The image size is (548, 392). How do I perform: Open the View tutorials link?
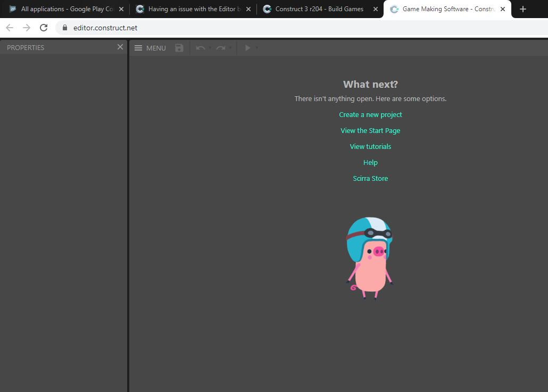coord(370,146)
